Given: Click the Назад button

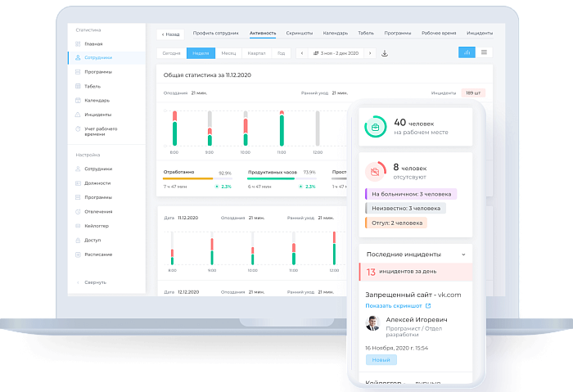Looking at the screenshot, I should (x=169, y=34).
